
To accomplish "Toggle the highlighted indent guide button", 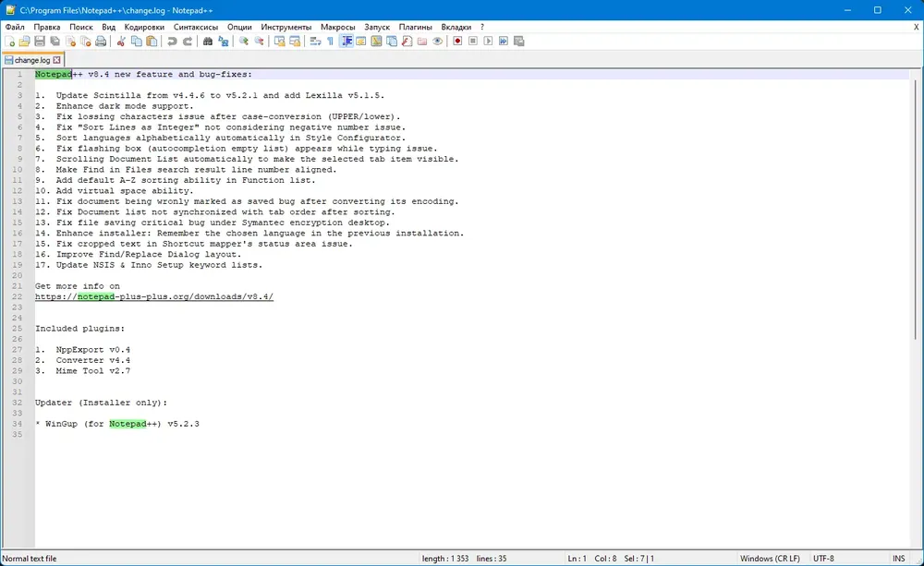I will pos(346,42).
